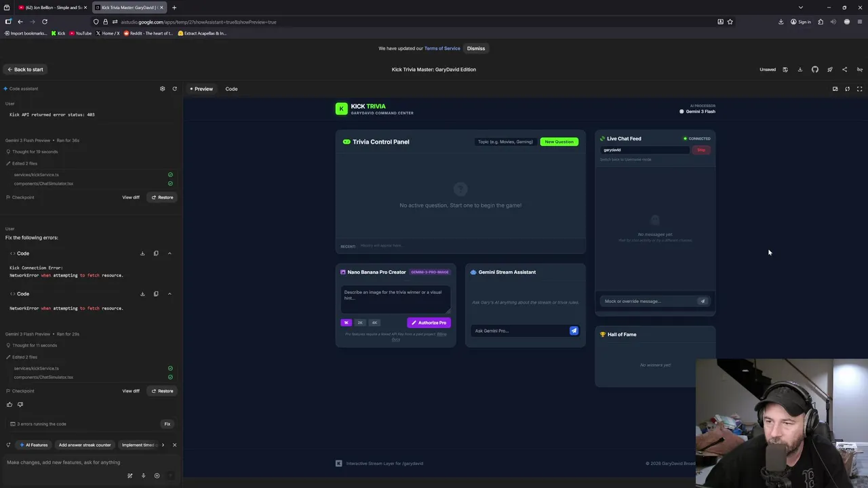Click the suggestions sparkle icon
Viewport: 868px width, 488px height.
[x=8, y=445]
